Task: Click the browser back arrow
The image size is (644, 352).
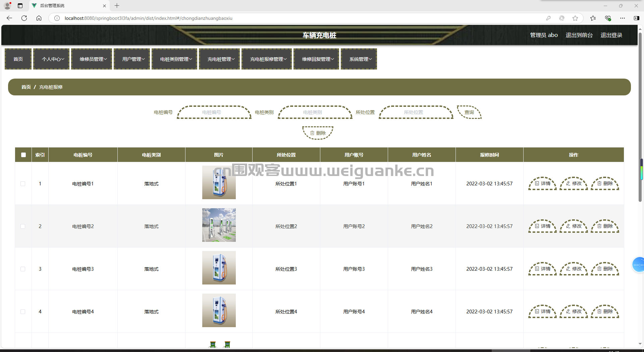Action: 9,18
